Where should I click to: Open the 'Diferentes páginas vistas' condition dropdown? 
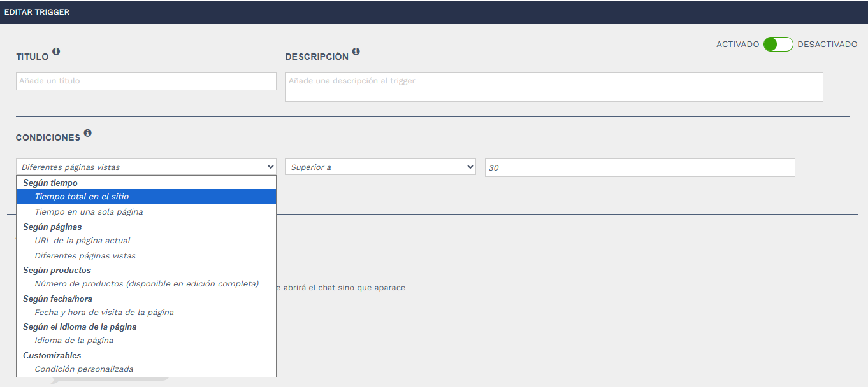146,167
